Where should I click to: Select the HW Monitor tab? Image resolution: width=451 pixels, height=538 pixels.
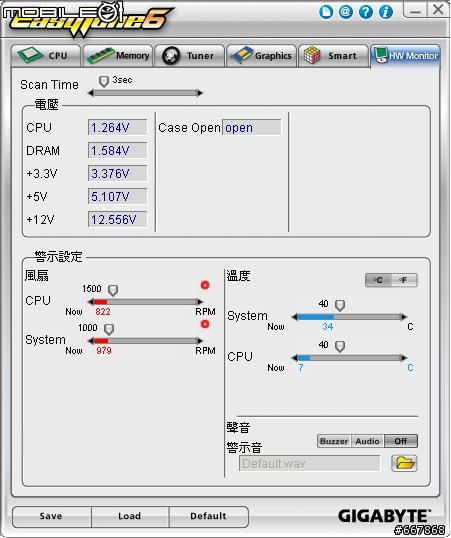pos(406,55)
